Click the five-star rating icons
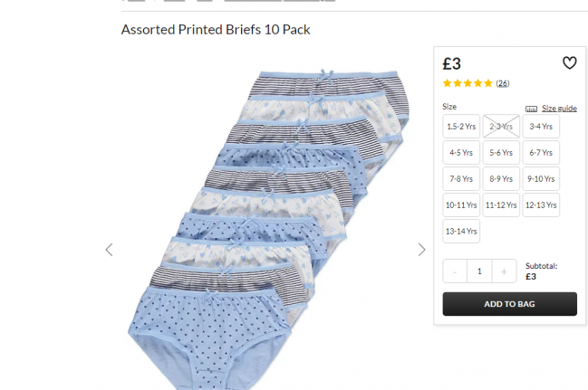Image resolution: width=588 pixels, height=390 pixels. [468, 83]
